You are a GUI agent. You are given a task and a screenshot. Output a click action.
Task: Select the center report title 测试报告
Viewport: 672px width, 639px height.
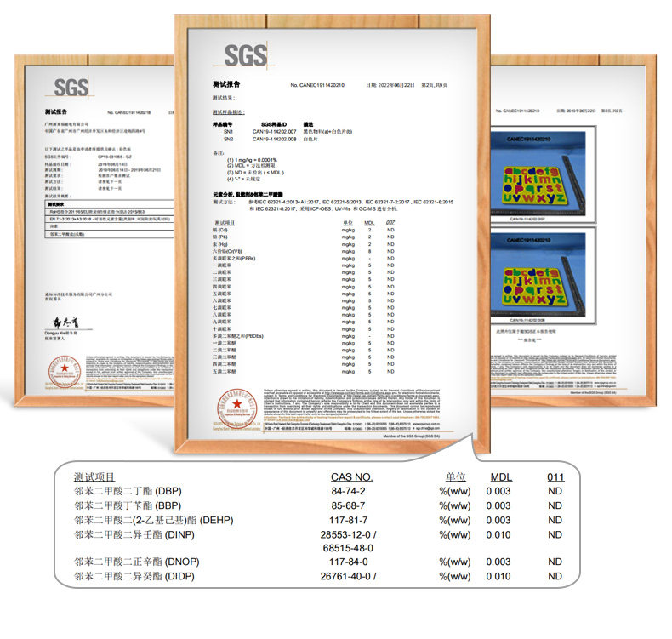(226, 84)
